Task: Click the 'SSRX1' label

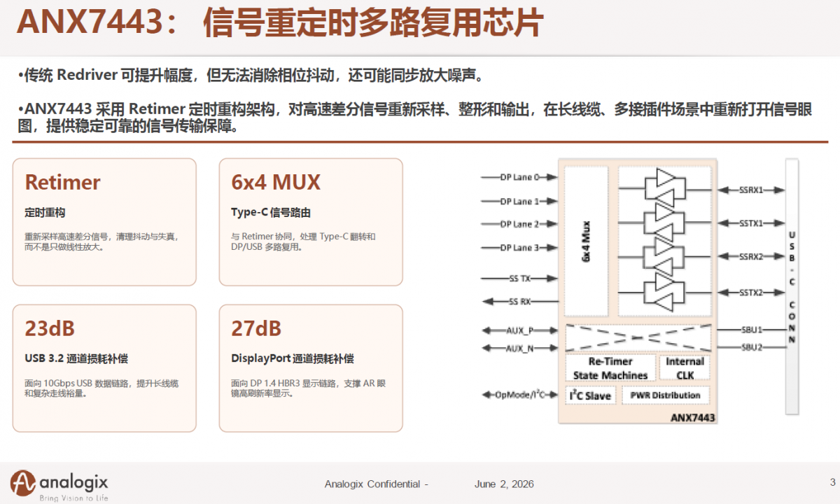Action: click(751, 190)
